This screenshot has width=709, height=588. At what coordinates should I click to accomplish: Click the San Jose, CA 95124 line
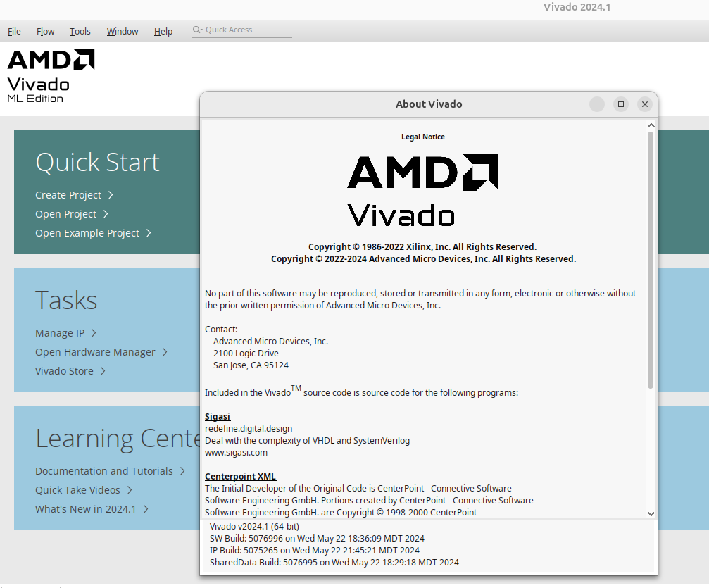(251, 365)
